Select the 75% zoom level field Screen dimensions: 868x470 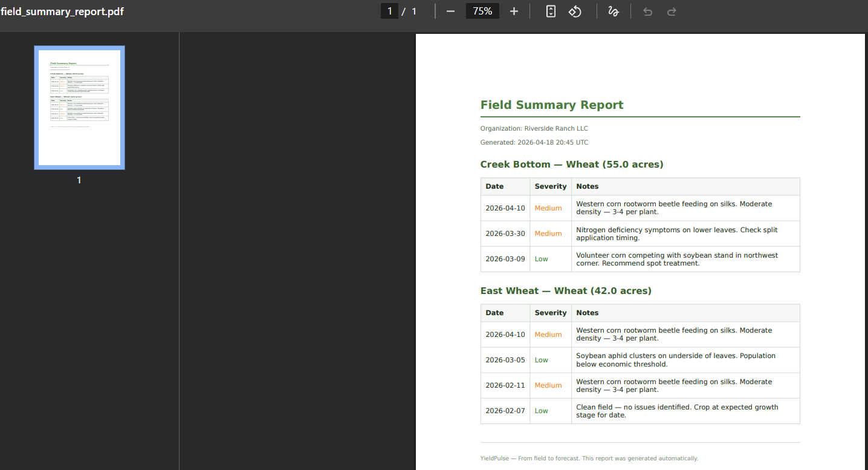pos(482,11)
